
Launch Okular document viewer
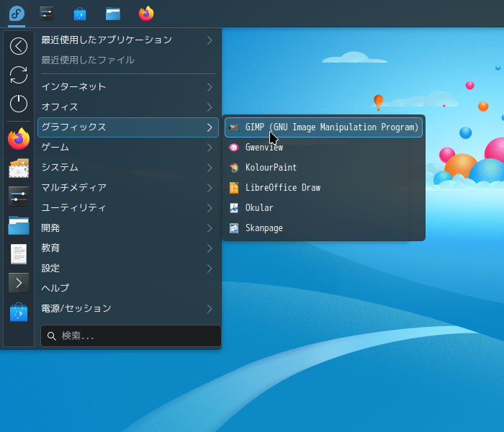coord(323,208)
